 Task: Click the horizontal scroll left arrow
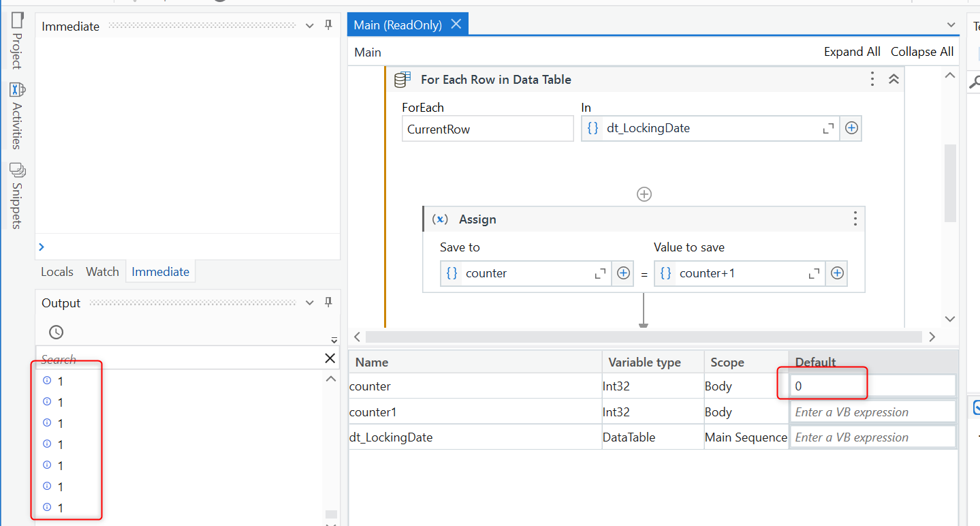(x=357, y=337)
